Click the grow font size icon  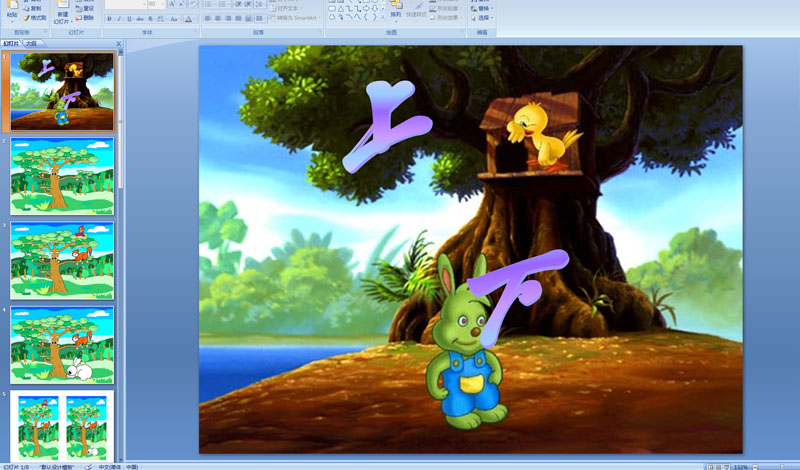pos(172,4)
